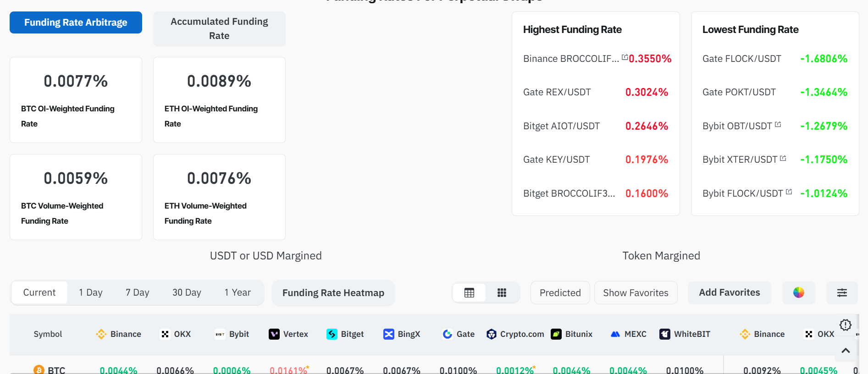
Task: Click the Vertex logo icon
Action: pos(274,334)
